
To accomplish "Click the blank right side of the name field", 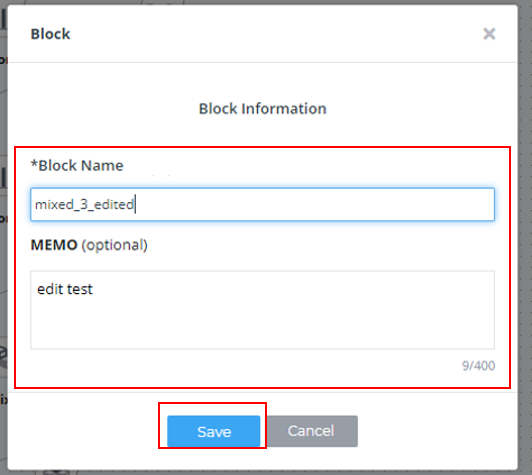I will [x=316, y=204].
